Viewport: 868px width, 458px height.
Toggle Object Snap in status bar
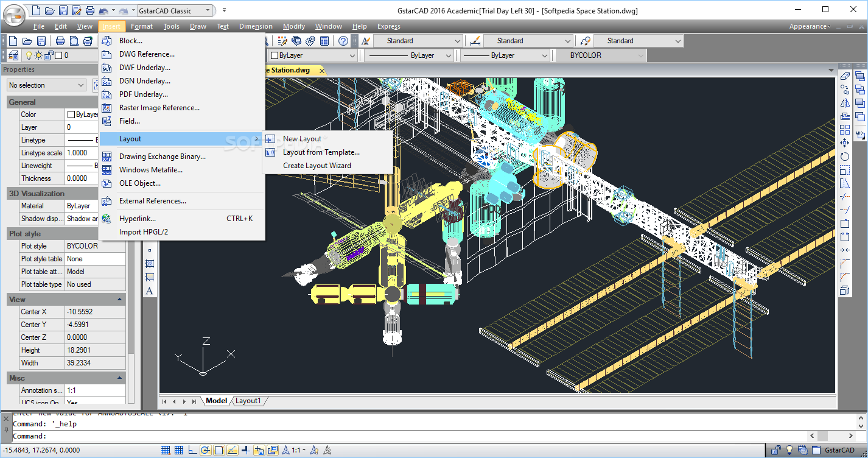tap(219, 451)
